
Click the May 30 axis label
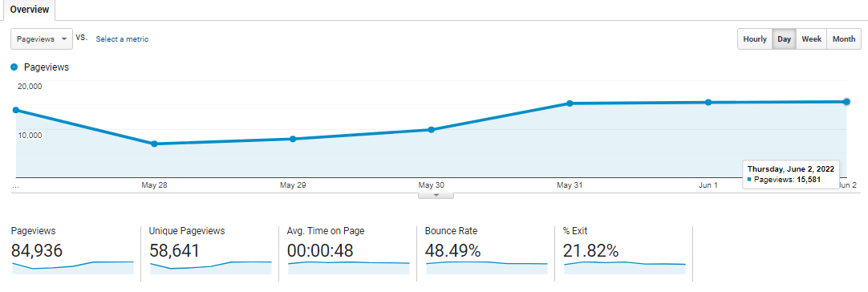coord(432,185)
